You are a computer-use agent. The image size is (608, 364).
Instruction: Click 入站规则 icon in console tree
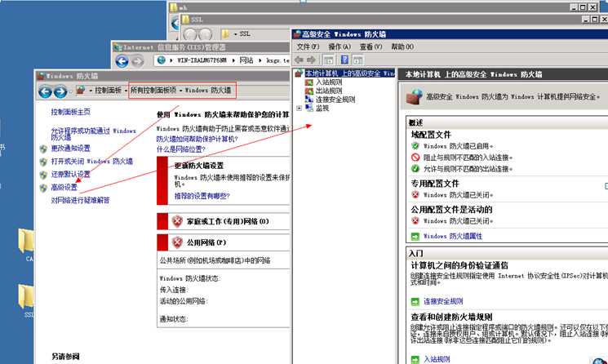[309, 82]
